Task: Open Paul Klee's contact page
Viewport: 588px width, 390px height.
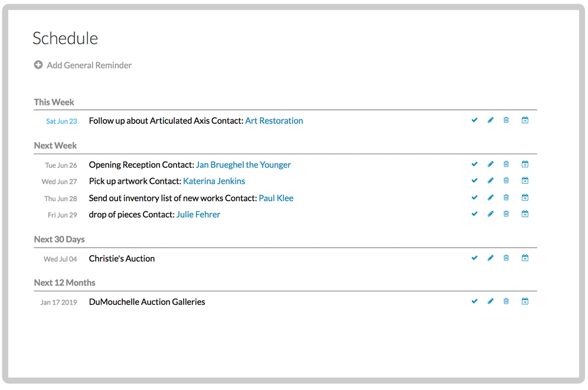Action: click(276, 198)
